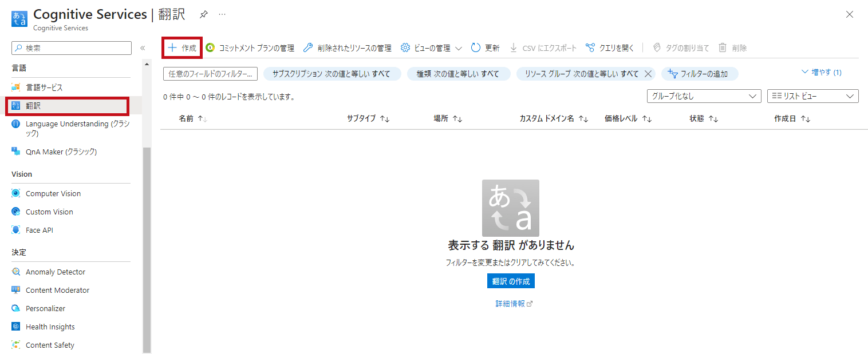Click the 更新 refresh button
Viewport: 868px width, 354px height.
(x=485, y=48)
